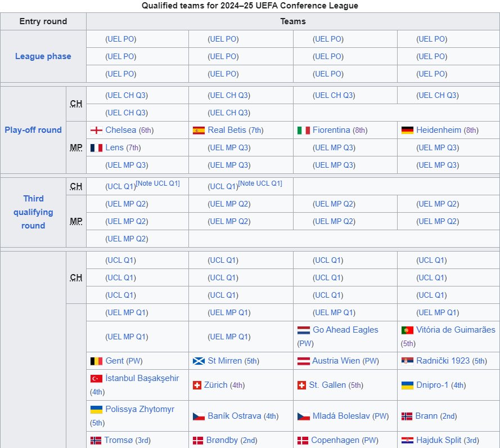Open the Gent team link
Screen dimensions: 500x448
[x=114, y=361]
